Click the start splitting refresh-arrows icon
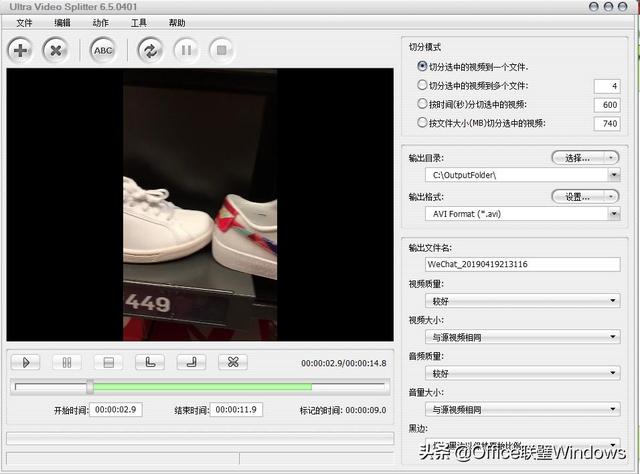 point(150,49)
